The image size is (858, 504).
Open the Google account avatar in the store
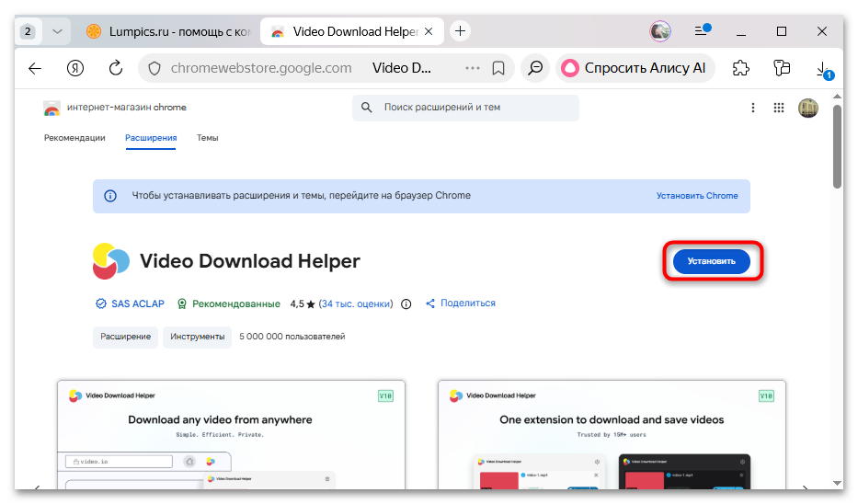(808, 108)
